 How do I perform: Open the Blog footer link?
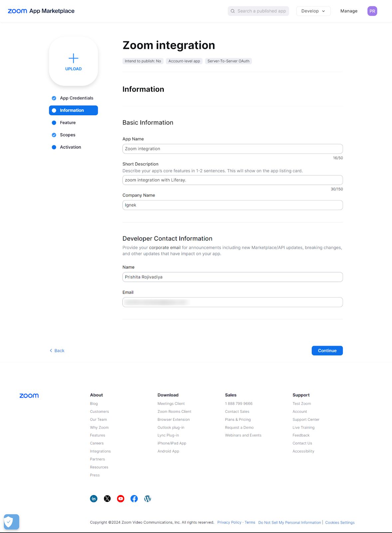[94, 404]
